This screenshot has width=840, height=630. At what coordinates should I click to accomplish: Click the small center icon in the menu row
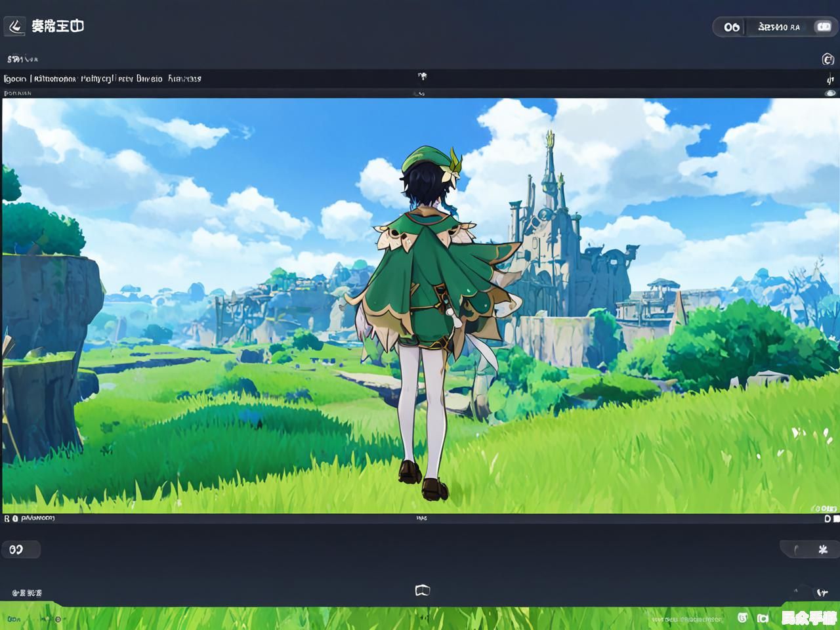coord(422,76)
